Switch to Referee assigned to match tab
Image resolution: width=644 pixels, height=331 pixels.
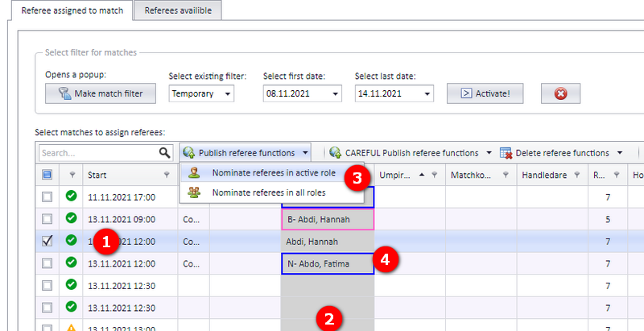(x=72, y=10)
